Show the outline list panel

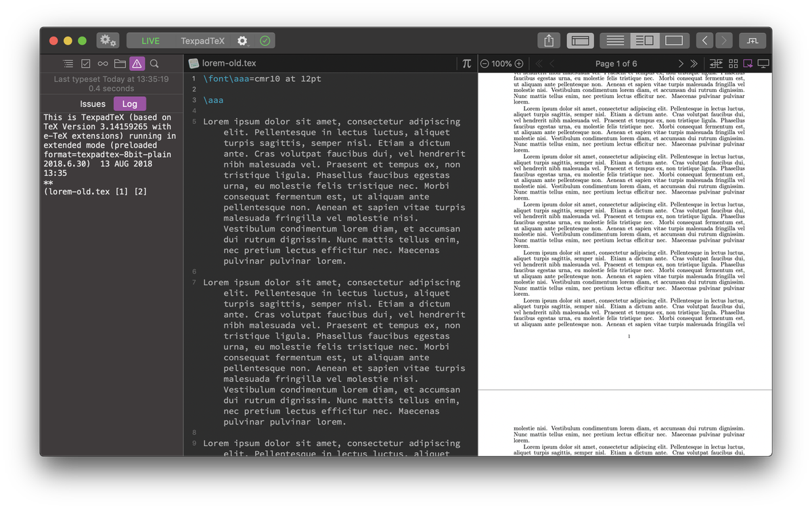coord(68,64)
